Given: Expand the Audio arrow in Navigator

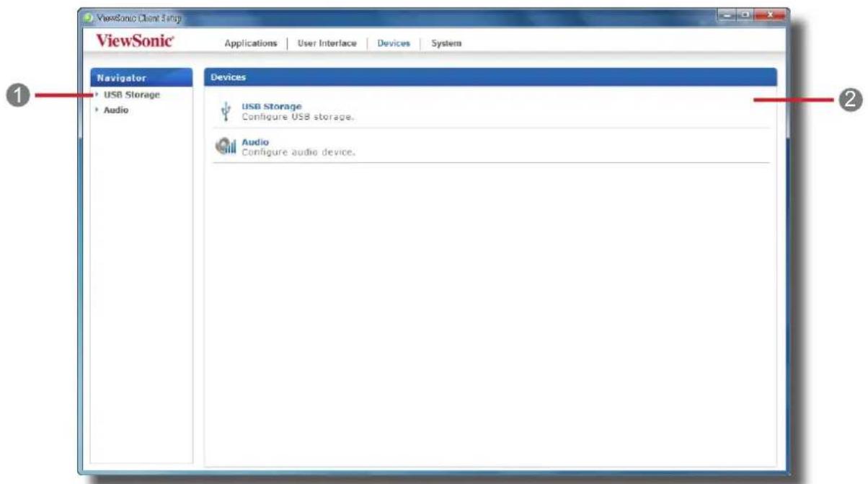Looking at the screenshot, I should [97, 110].
